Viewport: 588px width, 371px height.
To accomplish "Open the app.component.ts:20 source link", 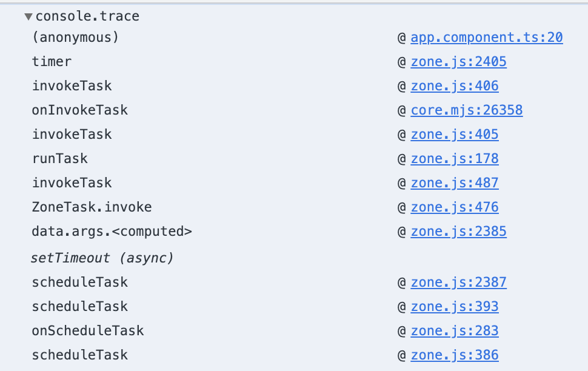I will [486, 38].
